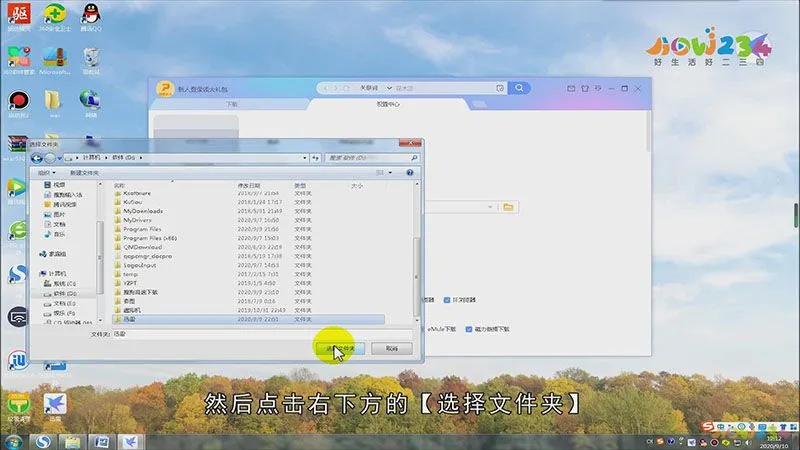The height and width of the screenshot is (450, 800).
Task: Select the 文档 library in sidebar
Action: coord(55,224)
